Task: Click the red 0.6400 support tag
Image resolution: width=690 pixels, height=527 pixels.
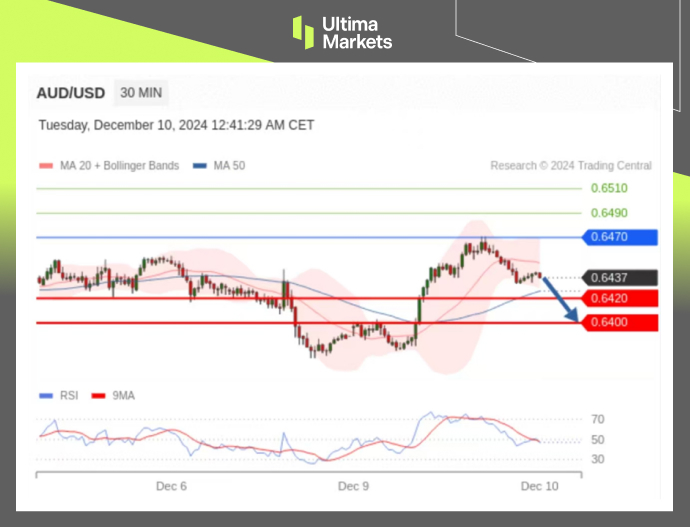Action: (620, 322)
